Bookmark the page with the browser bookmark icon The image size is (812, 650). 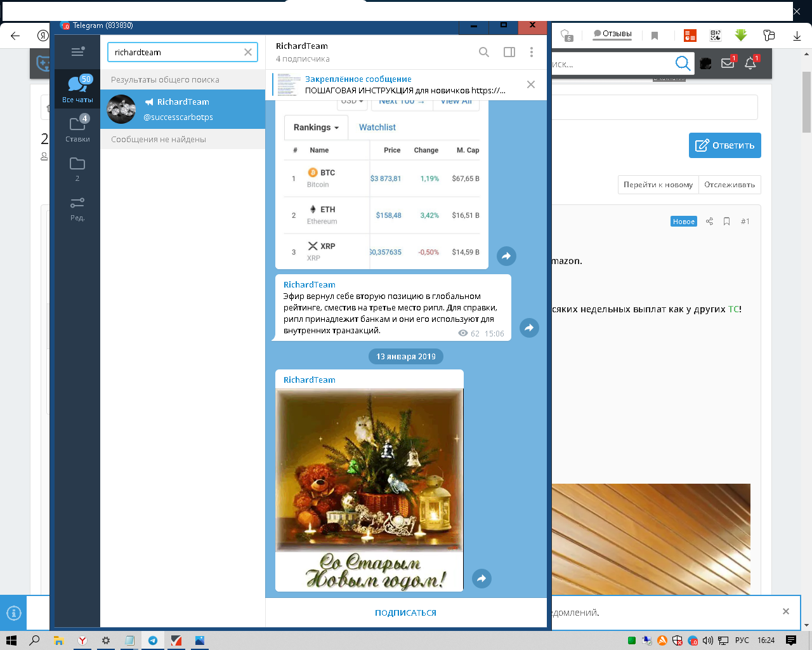point(655,36)
